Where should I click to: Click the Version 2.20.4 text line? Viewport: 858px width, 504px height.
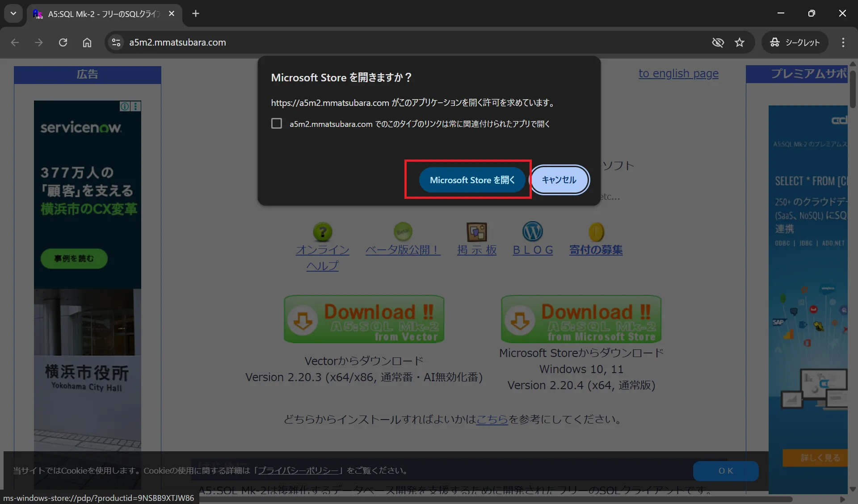[x=581, y=385]
